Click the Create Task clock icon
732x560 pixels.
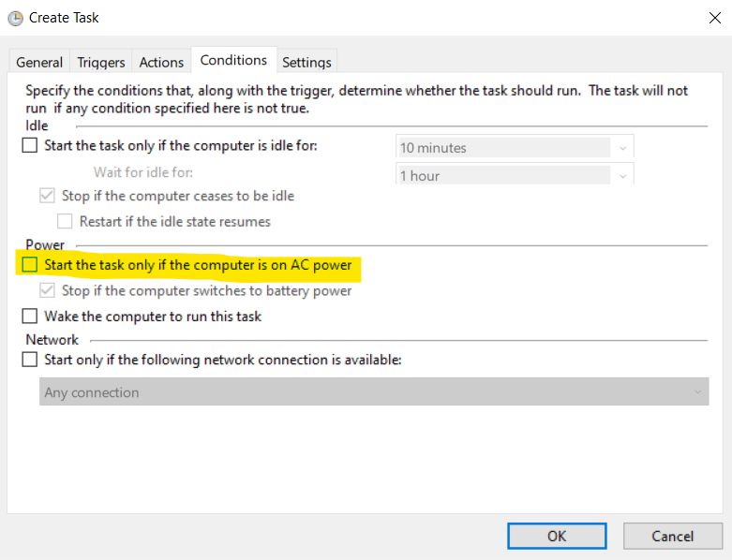pos(15,18)
